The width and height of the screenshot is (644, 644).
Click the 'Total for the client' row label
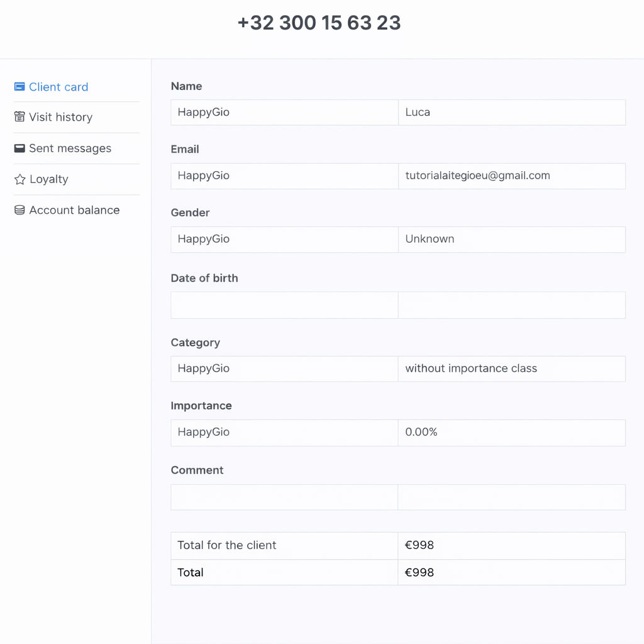tap(227, 545)
